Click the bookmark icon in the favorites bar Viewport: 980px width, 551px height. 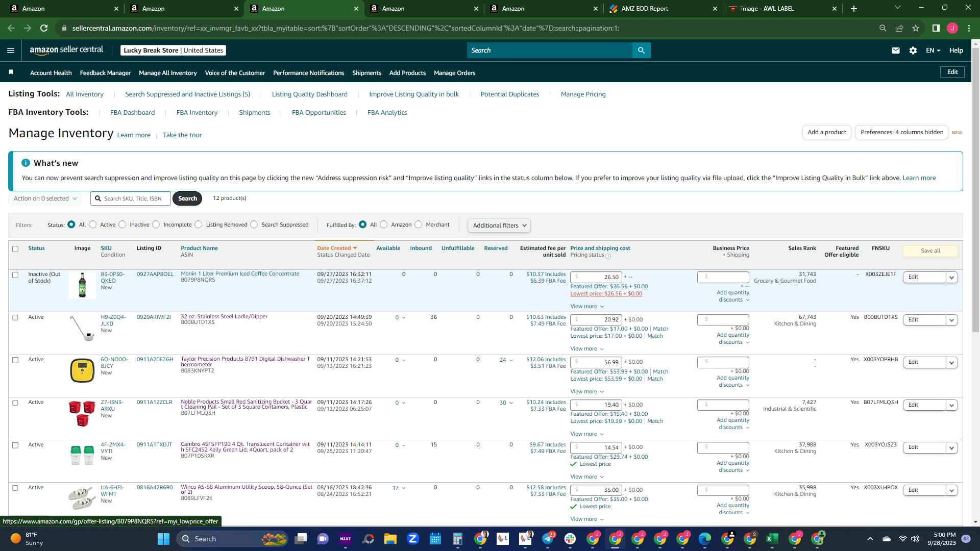11,72
